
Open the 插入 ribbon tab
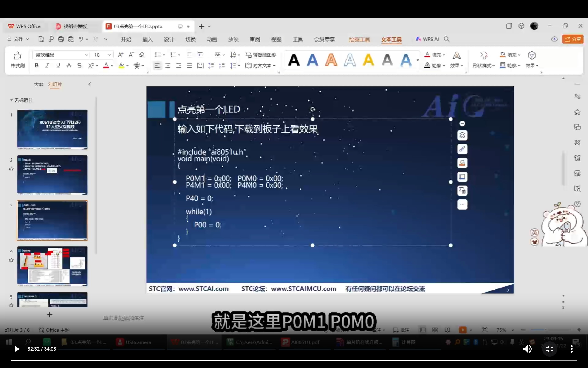tap(147, 39)
